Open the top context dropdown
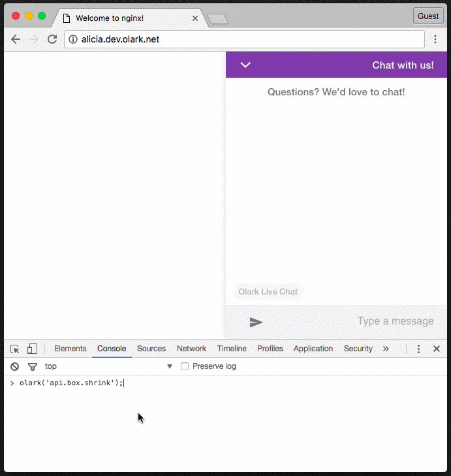Image resolution: width=451 pixels, height=476 pixels. [108, 366]
